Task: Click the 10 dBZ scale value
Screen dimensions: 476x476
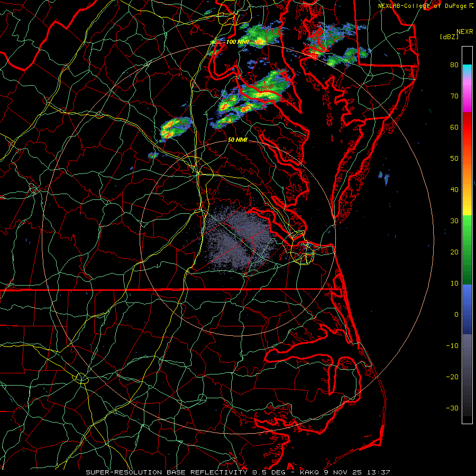Action: pyautogui.click(x=454, y=283)
